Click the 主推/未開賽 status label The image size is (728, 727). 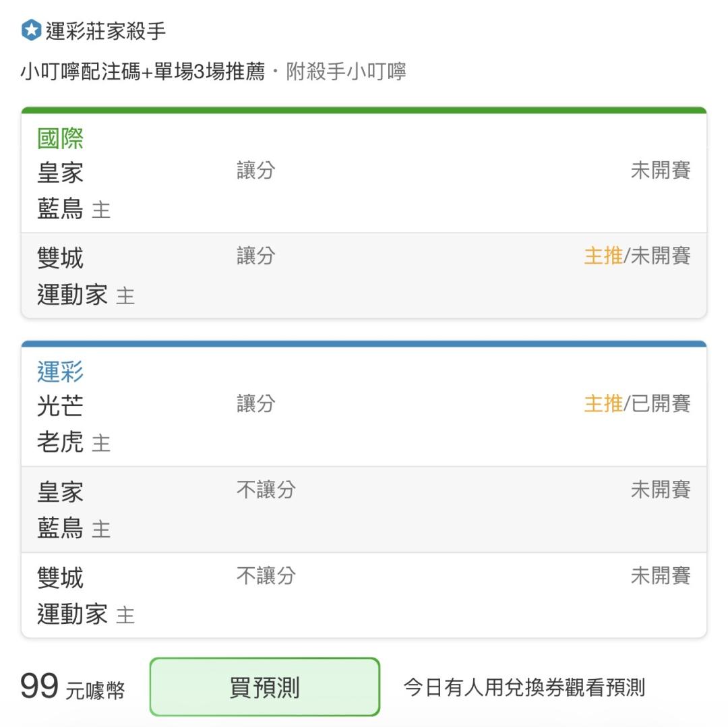tap(637, 256)
